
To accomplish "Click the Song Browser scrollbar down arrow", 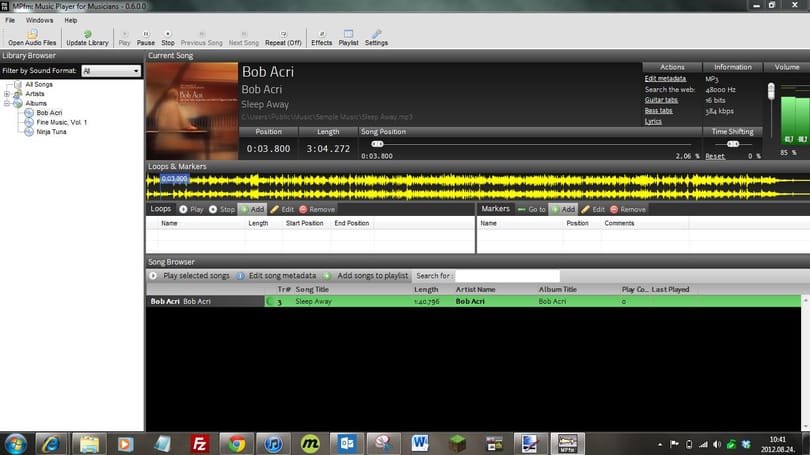I will tap(805, 427).
